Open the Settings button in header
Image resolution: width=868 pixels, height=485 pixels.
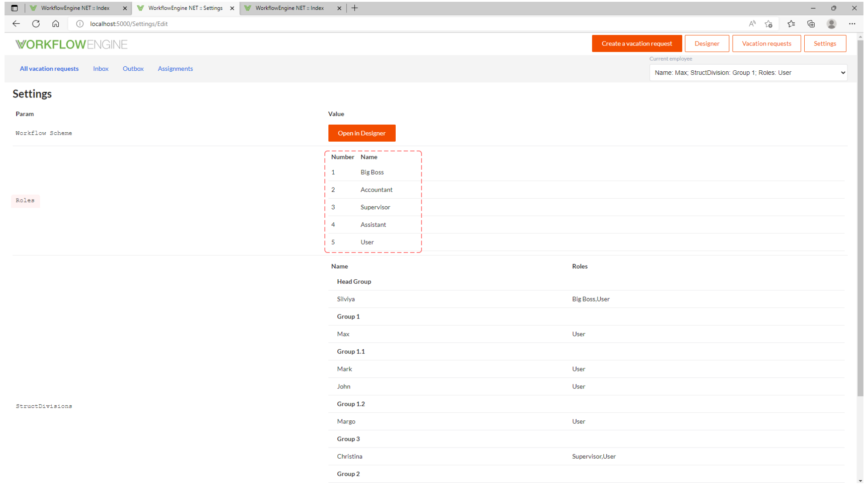[825, 44]
